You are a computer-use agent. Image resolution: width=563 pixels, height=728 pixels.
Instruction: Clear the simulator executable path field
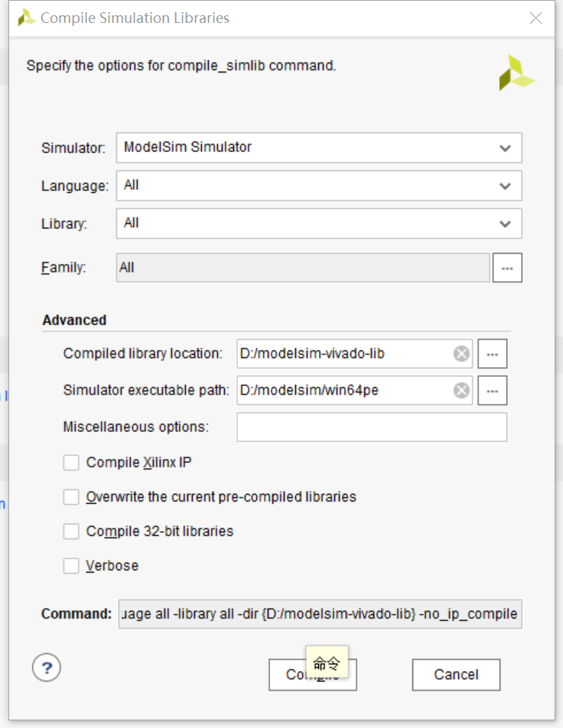[461, 391]
